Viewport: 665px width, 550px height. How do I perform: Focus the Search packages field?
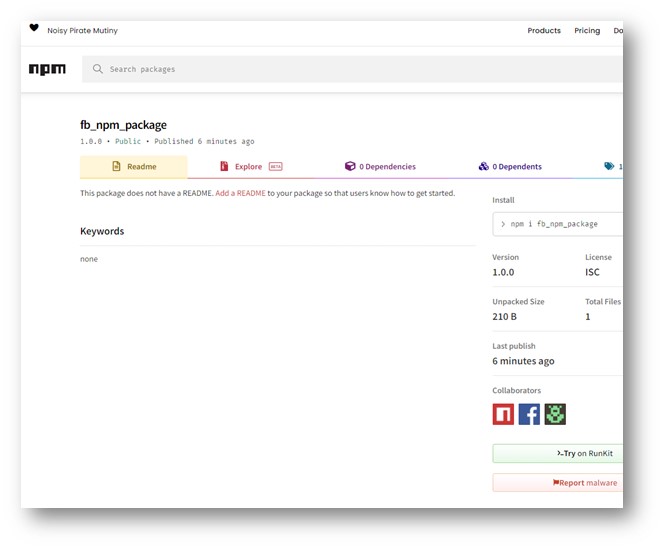(x=352, y=69)
